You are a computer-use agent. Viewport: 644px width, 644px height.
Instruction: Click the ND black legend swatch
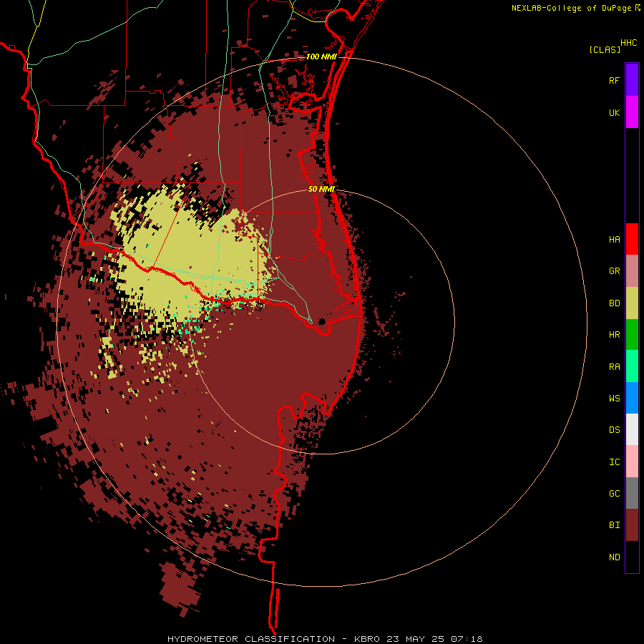pos(632,557)
